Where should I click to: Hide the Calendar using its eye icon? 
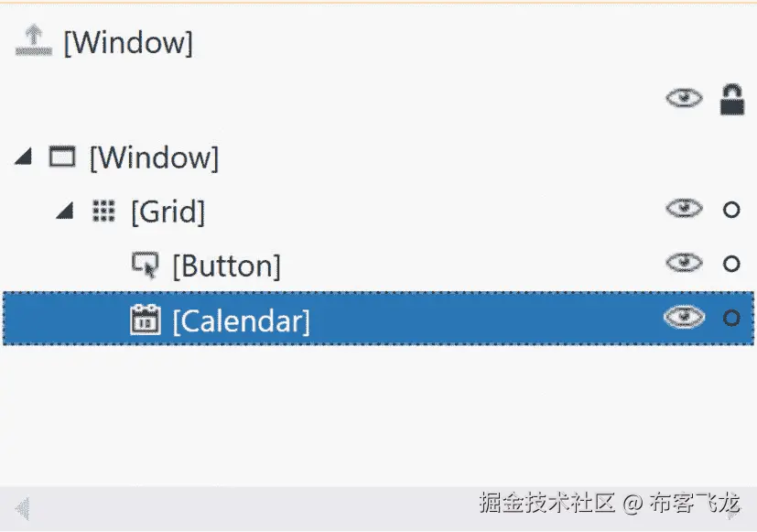[684, 318]
